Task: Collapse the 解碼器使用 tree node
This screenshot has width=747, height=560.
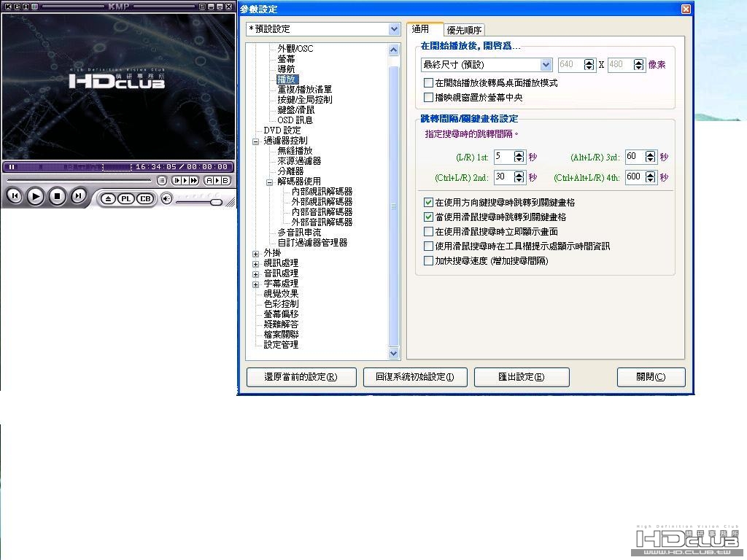Action: click(270, 182)
